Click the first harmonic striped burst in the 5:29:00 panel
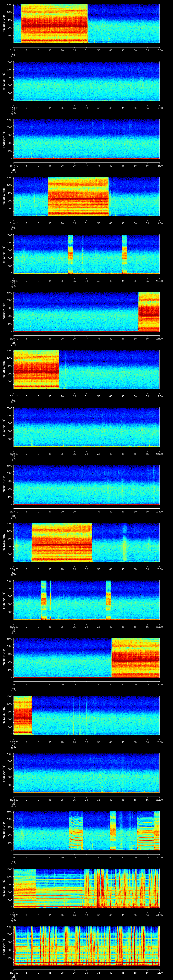173x980 pixels. [x=76, y=831]
